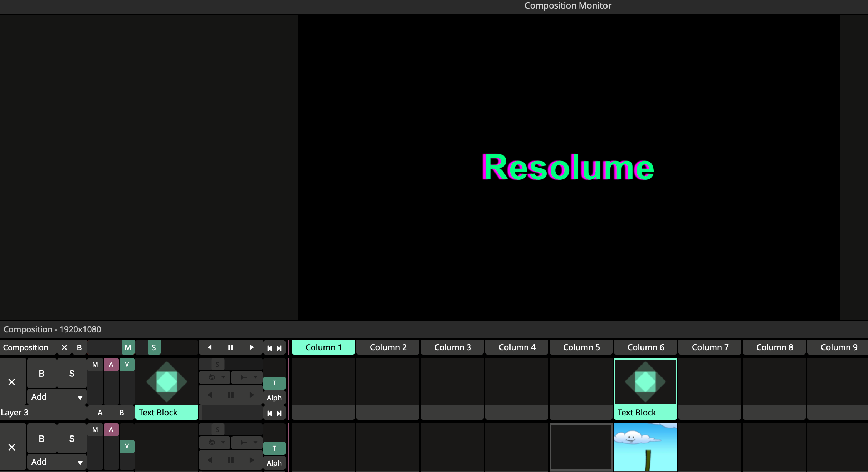Viewport: 868px width, 472px height.
Task: Click Layer 3 Alph transition button
Action: (x=274, y=398)
